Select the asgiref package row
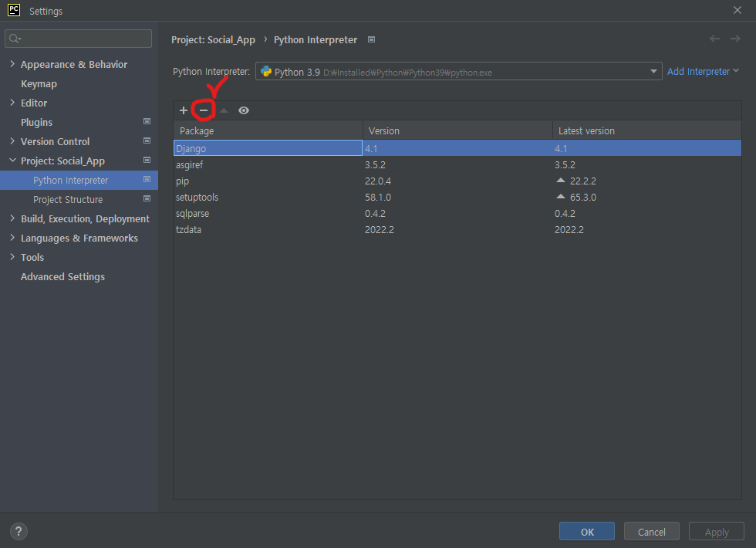The height and width of the screenshot is (548, 756). [457, 164]
